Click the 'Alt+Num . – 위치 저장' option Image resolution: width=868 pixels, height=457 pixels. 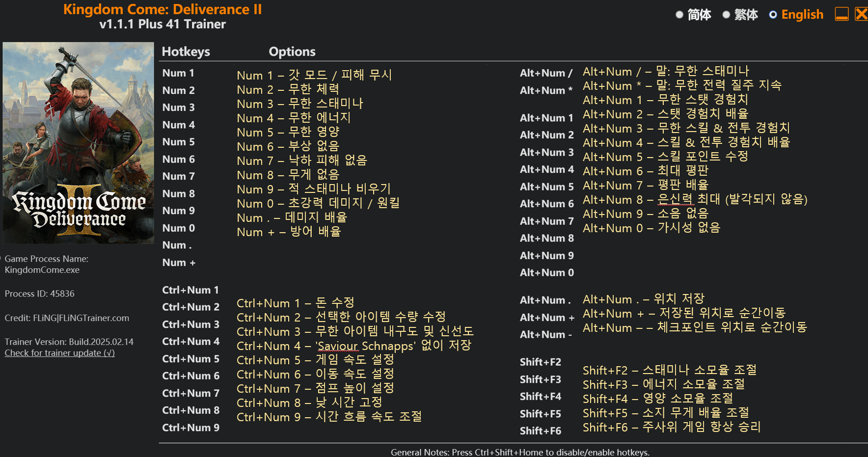click(643, 299)
